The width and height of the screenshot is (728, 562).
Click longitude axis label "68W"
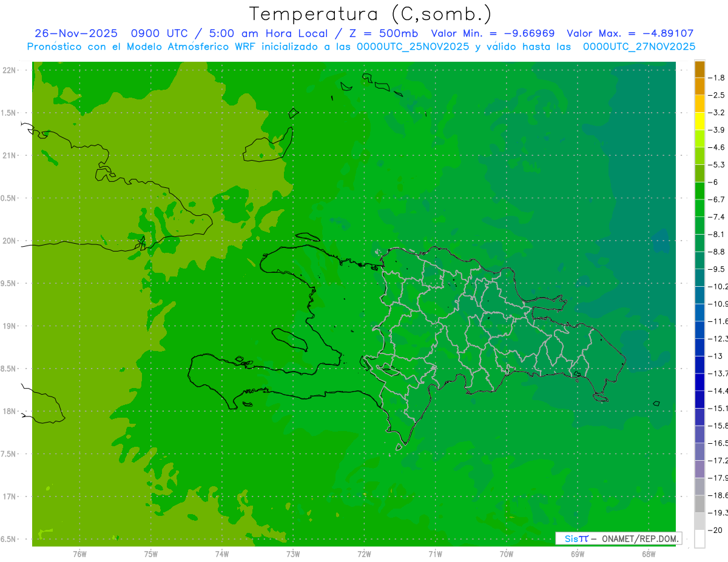point(648,554)
